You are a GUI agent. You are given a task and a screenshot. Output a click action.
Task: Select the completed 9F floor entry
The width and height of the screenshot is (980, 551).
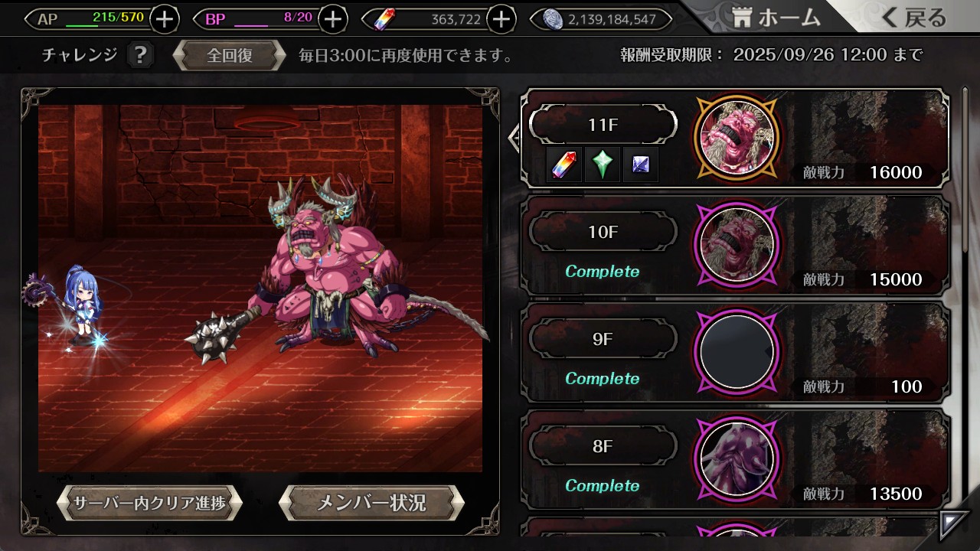pos(735,352)
